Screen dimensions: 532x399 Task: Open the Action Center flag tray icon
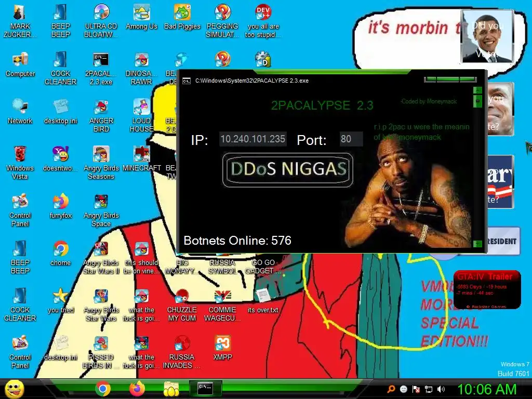click(x=416, y=389)
